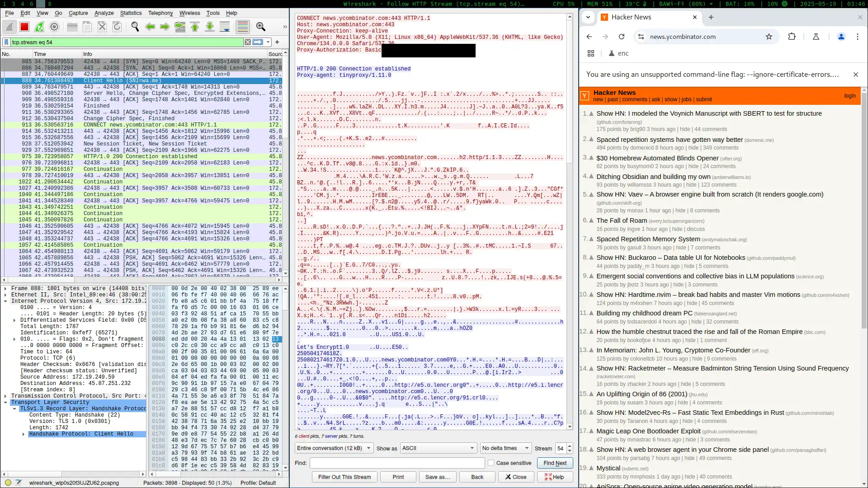Open the Statistics menu

coord(131,13)
